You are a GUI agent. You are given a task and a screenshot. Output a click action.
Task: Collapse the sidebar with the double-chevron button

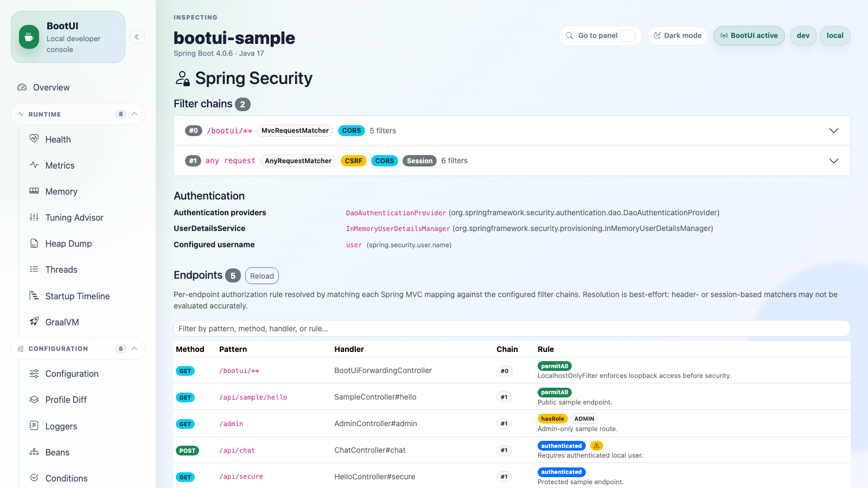click(137, 37)
